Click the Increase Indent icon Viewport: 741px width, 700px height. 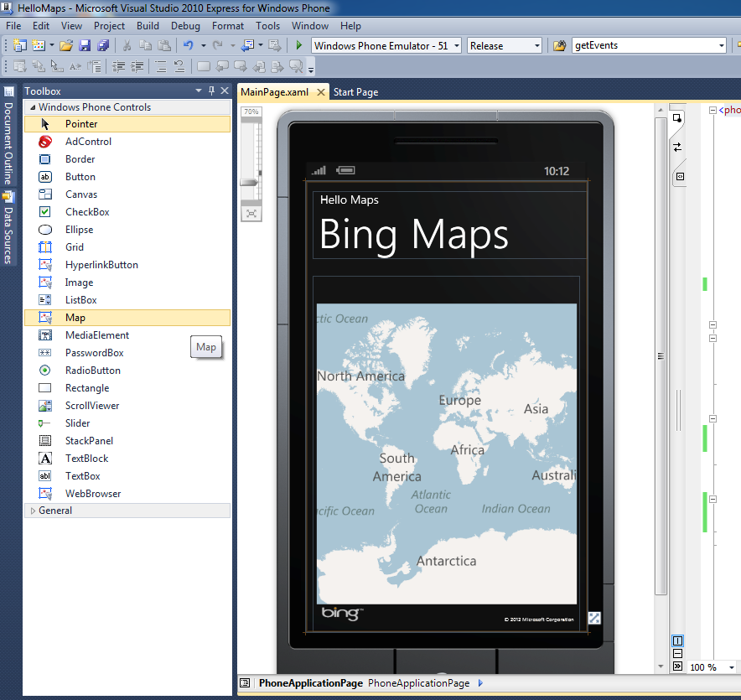coord(137,66)
